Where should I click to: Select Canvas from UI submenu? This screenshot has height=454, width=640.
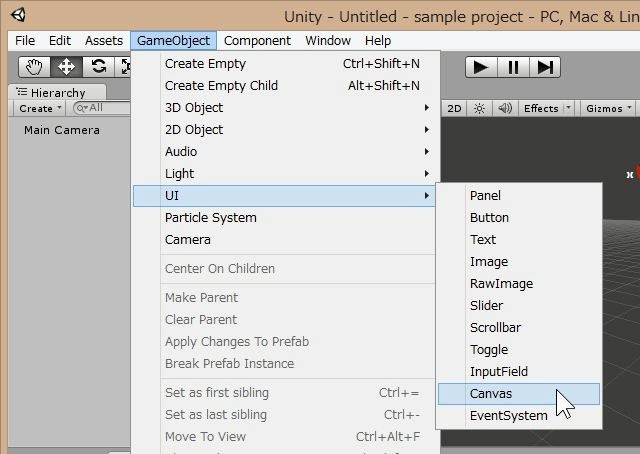[x=519, y=394]
